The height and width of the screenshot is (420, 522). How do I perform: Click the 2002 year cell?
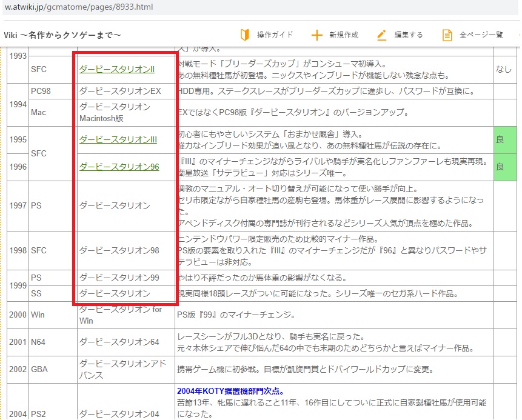18,370
